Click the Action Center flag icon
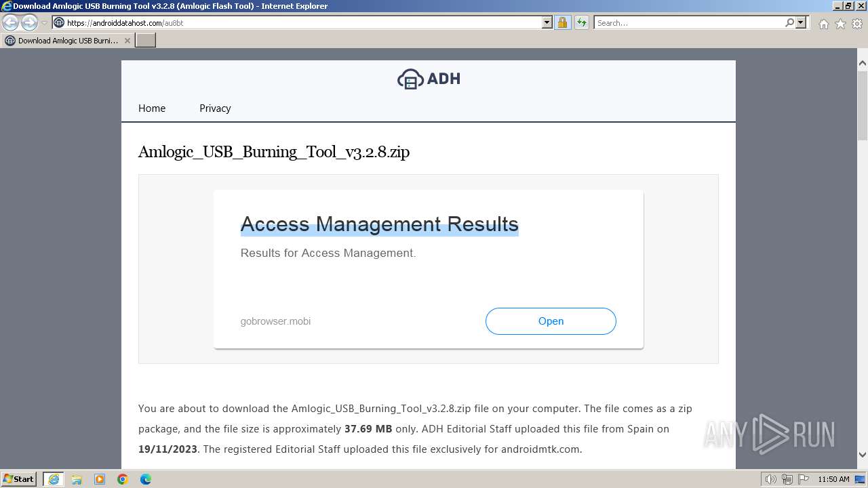The height and width of the screenshot is (488, 868). pos(804,479)
